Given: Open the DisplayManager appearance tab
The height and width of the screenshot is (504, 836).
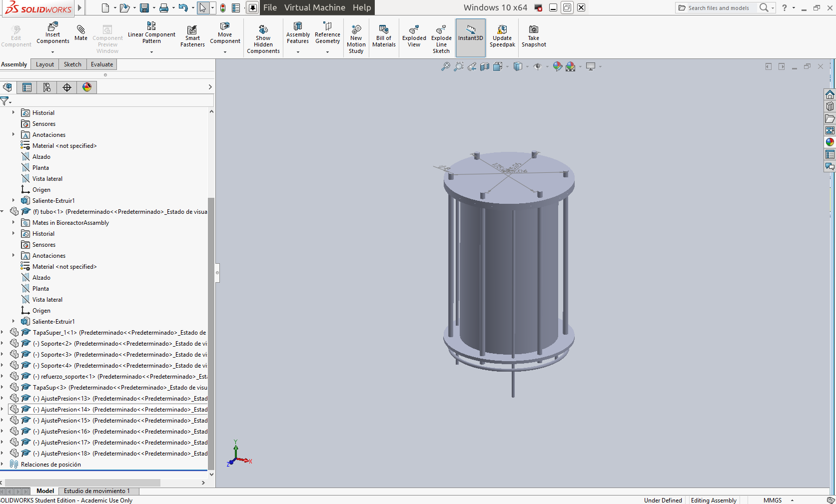Looking at the screenshot, I should [x=87, y=87].
